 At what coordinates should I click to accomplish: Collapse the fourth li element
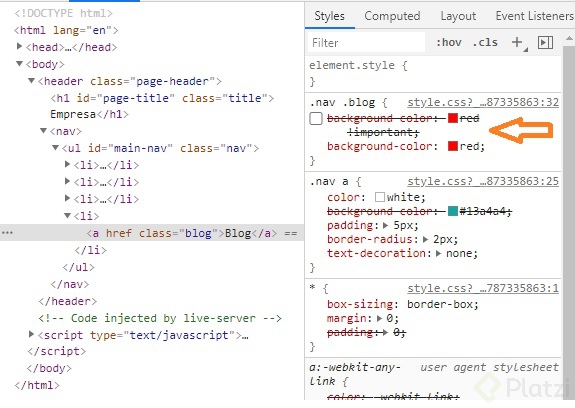[x=67, y=215]
